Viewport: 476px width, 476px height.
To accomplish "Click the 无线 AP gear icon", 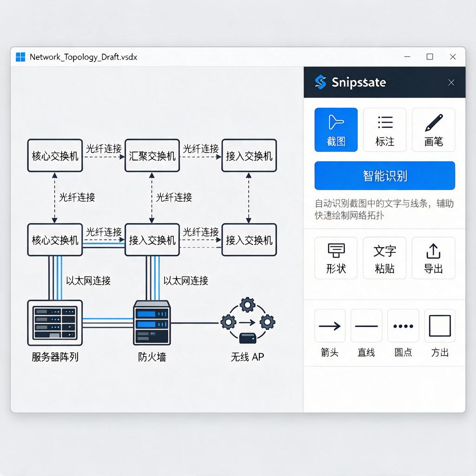I will [248, 321].
